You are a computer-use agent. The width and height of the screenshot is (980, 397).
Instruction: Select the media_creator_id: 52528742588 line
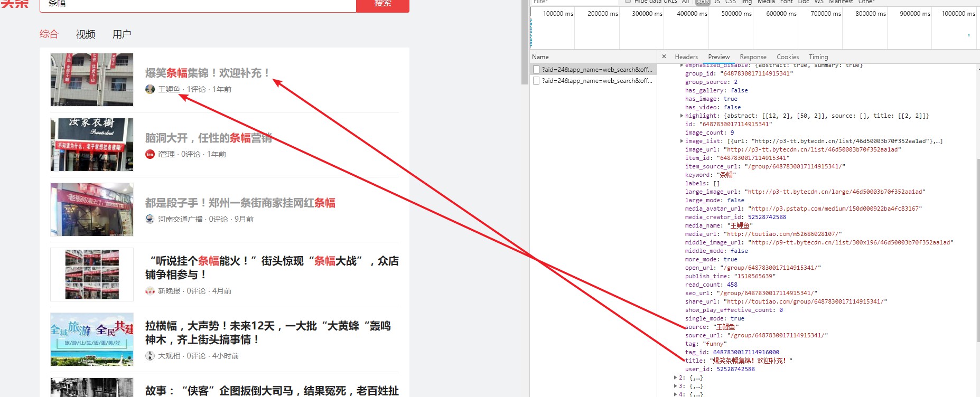coord(735,217)
